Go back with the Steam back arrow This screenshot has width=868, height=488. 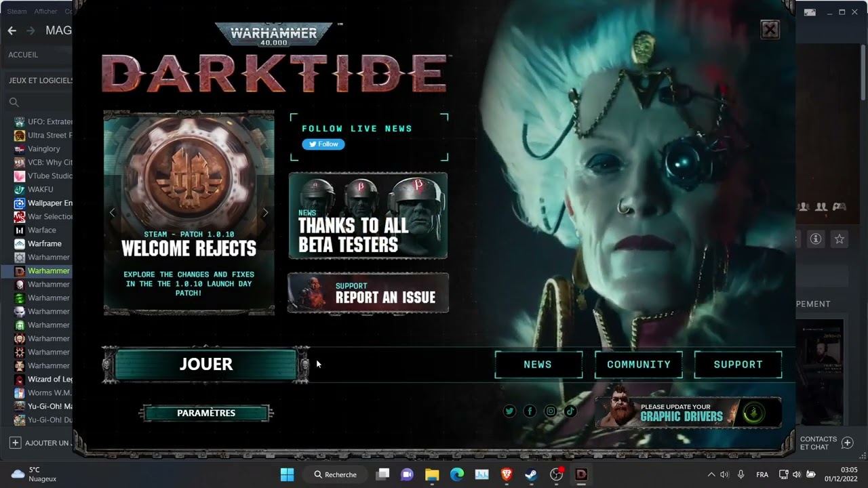[x=12, y=30]
